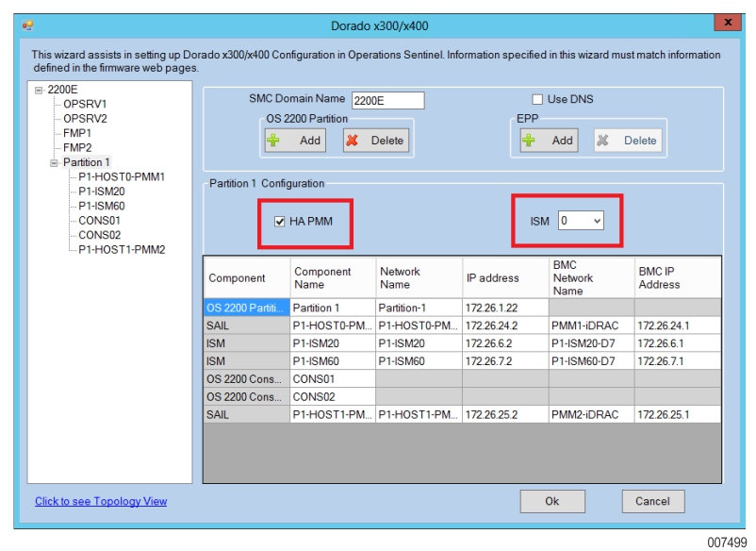
Task: Click the Partition-1 network name cell
Action: click(x=419, y=308)
